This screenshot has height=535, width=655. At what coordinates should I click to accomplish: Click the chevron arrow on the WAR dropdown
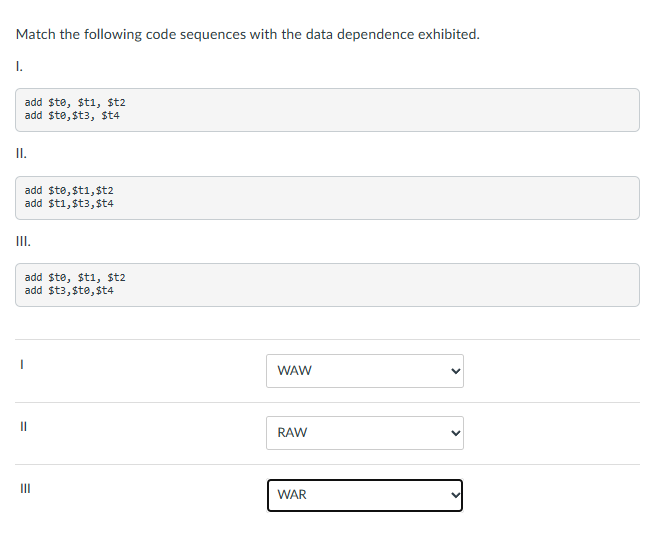tap(455, 495)
